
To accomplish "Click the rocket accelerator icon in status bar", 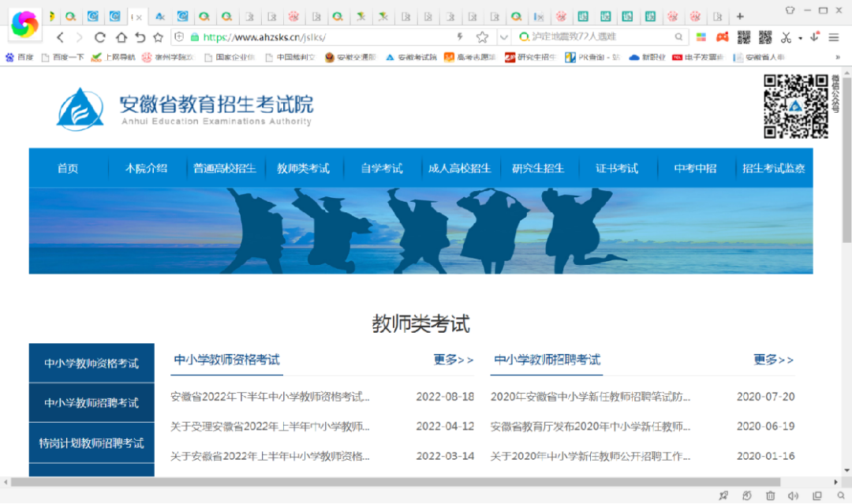I will point(723,495).
